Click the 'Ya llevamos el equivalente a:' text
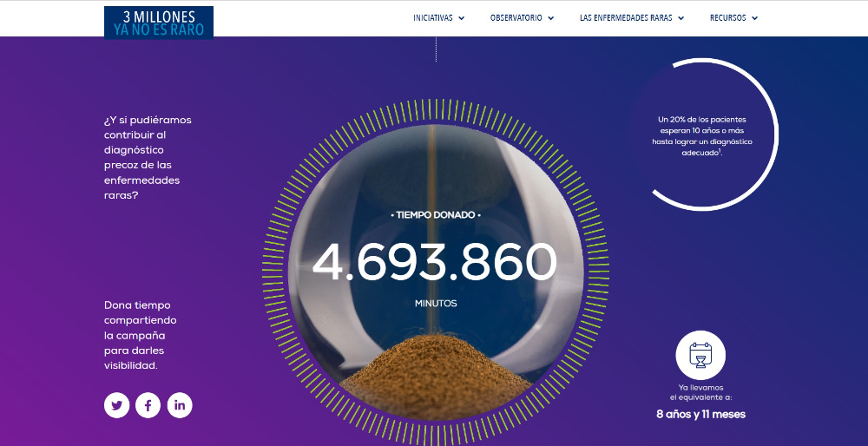The width and height of the screenshot is (868, 446). (700, 392)
